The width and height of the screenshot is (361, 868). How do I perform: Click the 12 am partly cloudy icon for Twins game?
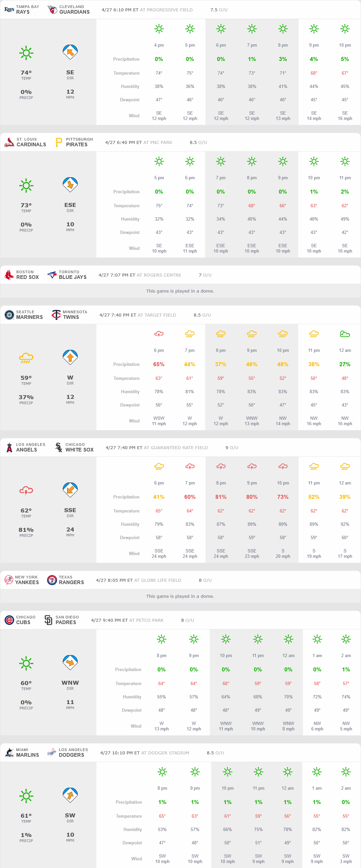click(x=344, y=334)
